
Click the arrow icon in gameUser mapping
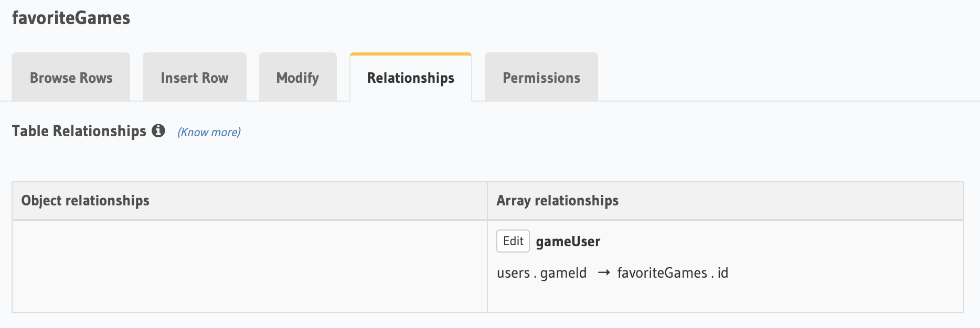coord(604,273)
